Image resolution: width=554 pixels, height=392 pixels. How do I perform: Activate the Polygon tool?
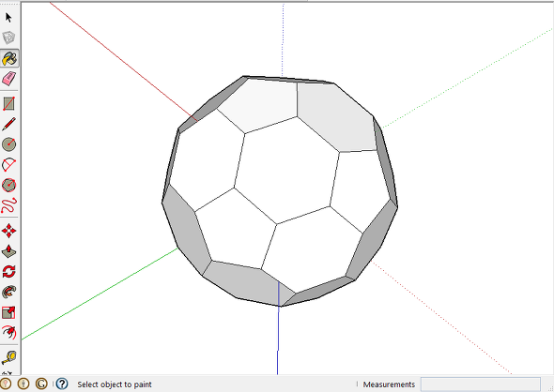(x=8, y=185)
